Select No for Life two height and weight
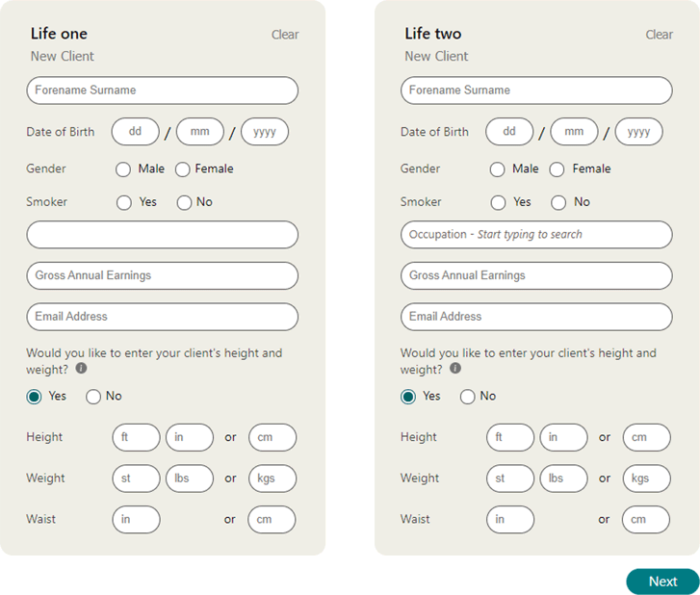This screenshot has width=700, height=595. 467,397
